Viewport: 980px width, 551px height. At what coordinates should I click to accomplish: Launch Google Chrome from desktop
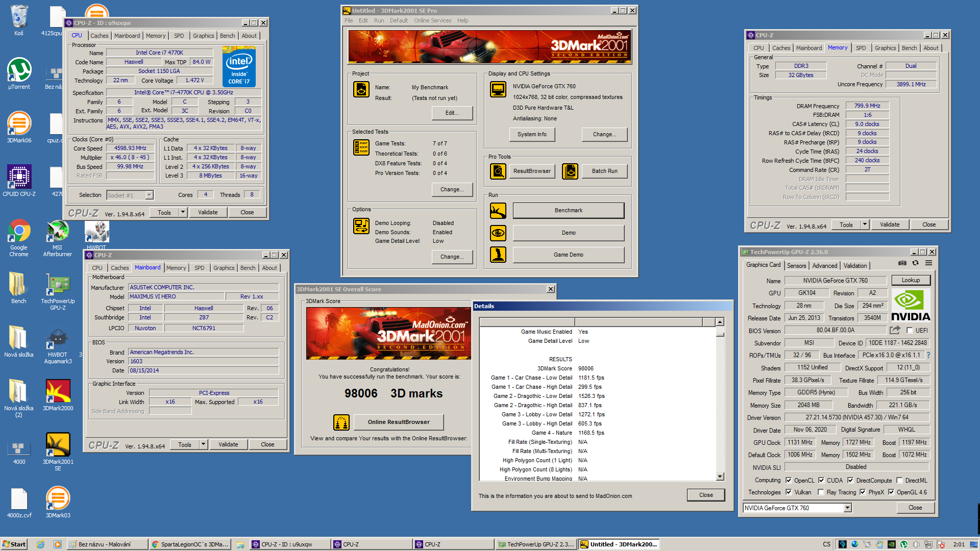[19, 237]
